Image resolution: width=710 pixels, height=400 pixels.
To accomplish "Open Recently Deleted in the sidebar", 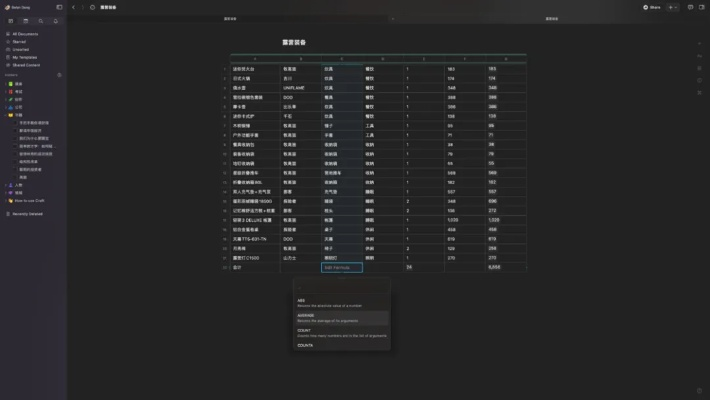I will (x=28, y=214).
